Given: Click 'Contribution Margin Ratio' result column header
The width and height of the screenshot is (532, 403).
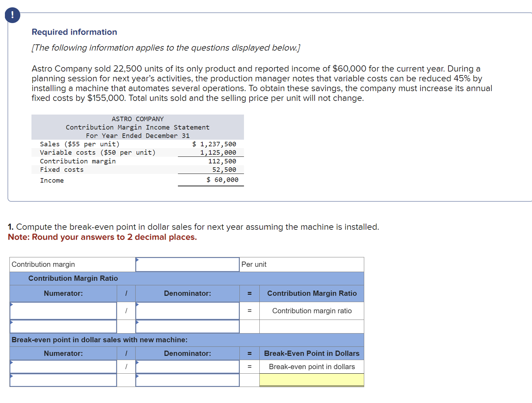Looking at the screenshot, I should [x=312, y=293].
